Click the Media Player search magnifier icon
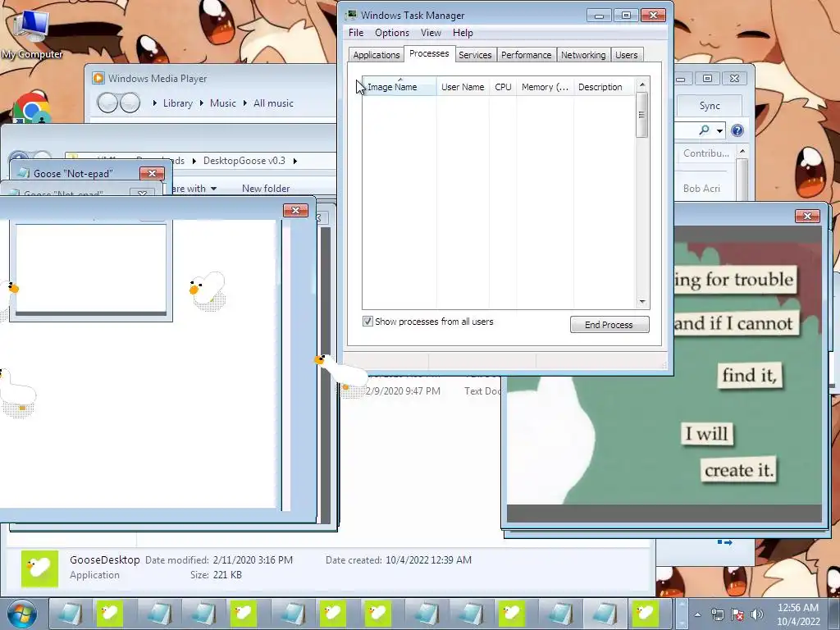Screen dimensions: 840x630 (x=705, y=130)
